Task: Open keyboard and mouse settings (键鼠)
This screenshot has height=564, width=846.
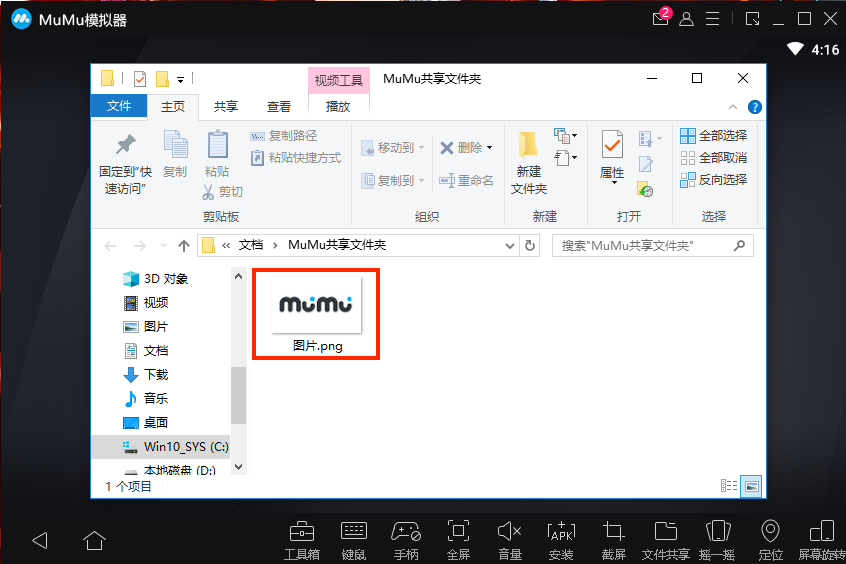Action: (353, 541)
